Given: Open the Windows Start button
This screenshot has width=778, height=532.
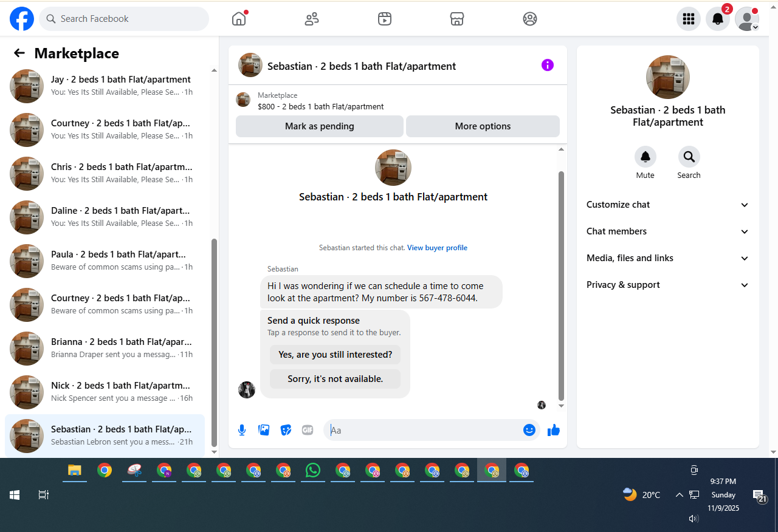Looking at the screenshot, I should (x=15, y=495).
